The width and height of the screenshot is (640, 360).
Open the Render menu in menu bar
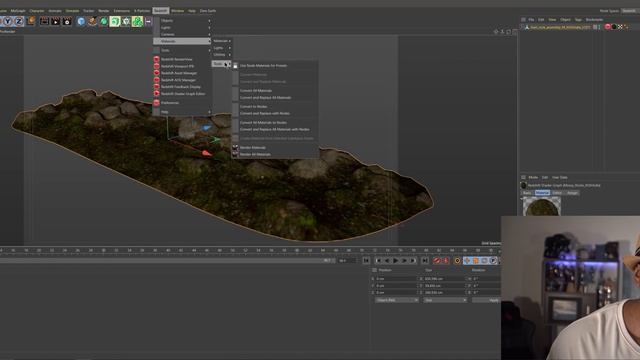pos(104,11)
